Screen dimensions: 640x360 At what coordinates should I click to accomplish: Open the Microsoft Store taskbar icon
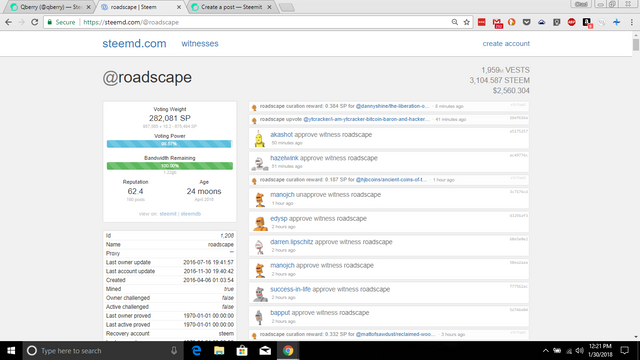tap(242, 351)
